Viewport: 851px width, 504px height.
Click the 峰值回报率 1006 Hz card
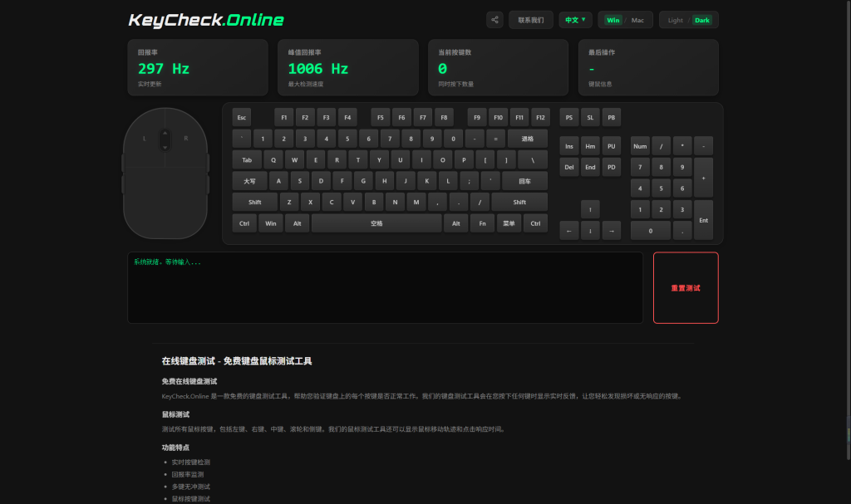point(348,67)
